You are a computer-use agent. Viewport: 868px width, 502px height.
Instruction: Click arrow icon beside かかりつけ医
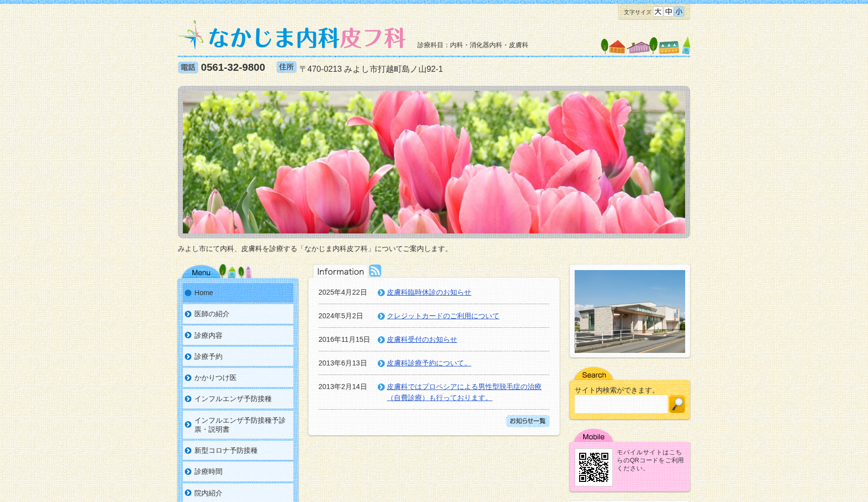point(188,378)
